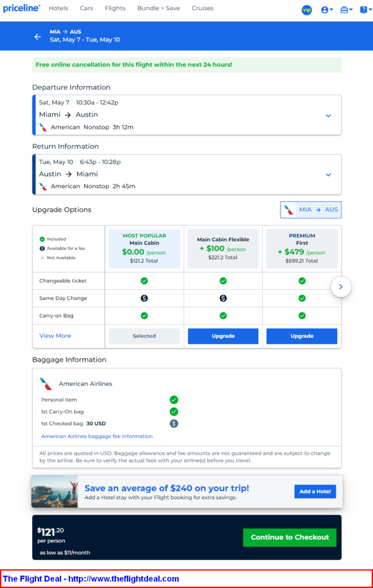Click the 'Same Day Change' row label
This screenshot has width=373, height=588.
click(63, 298)
